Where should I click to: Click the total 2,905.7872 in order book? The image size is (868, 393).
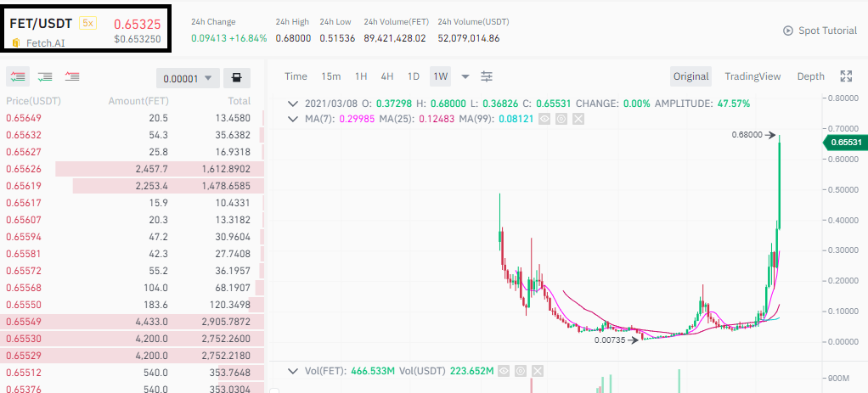(x=227, y=322)
